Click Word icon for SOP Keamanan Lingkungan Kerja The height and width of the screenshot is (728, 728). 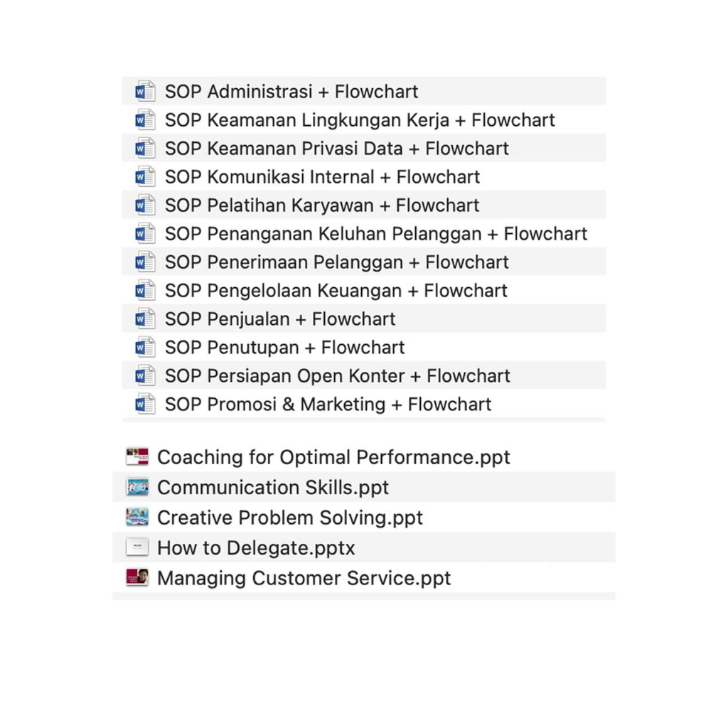[x=145, y=119]
